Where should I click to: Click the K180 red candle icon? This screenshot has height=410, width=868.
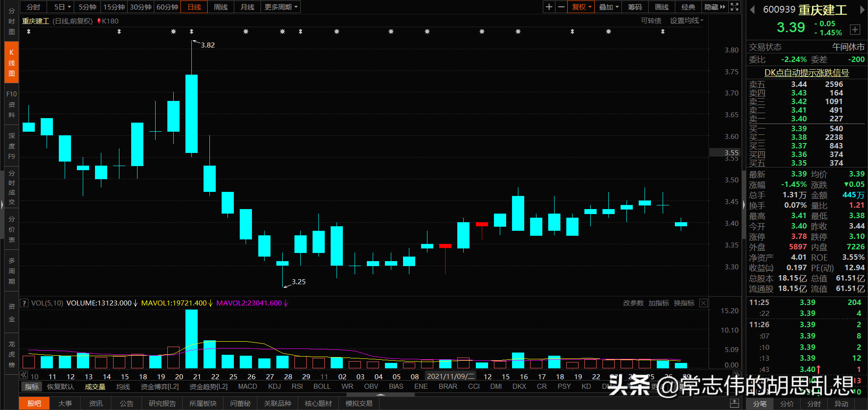pyautogui.click(x=99, y=21)
